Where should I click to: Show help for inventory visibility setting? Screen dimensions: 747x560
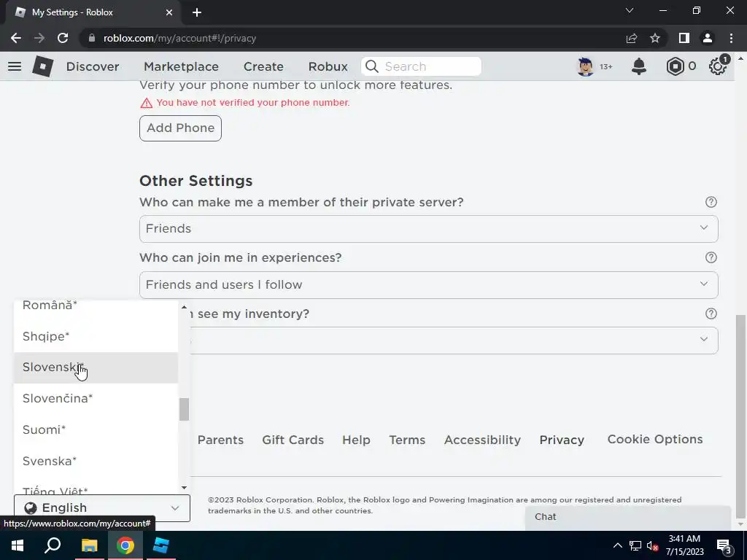tap(711, 314)
